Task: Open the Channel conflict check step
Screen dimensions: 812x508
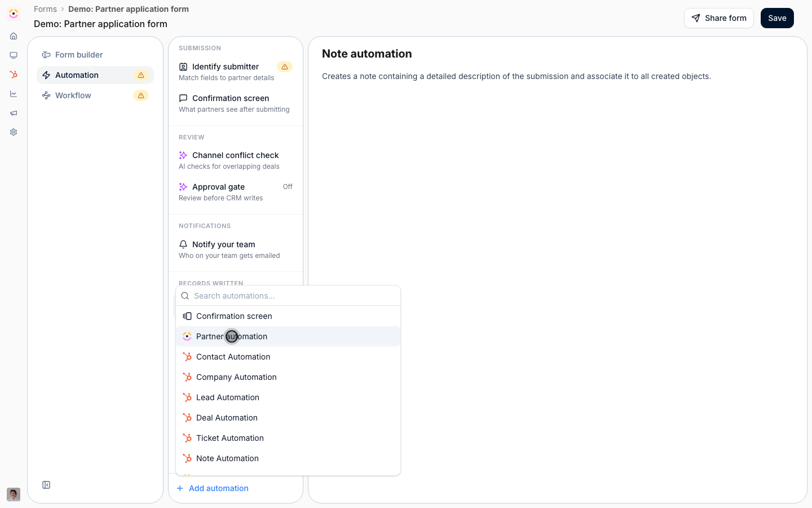Action: (236, 160)
